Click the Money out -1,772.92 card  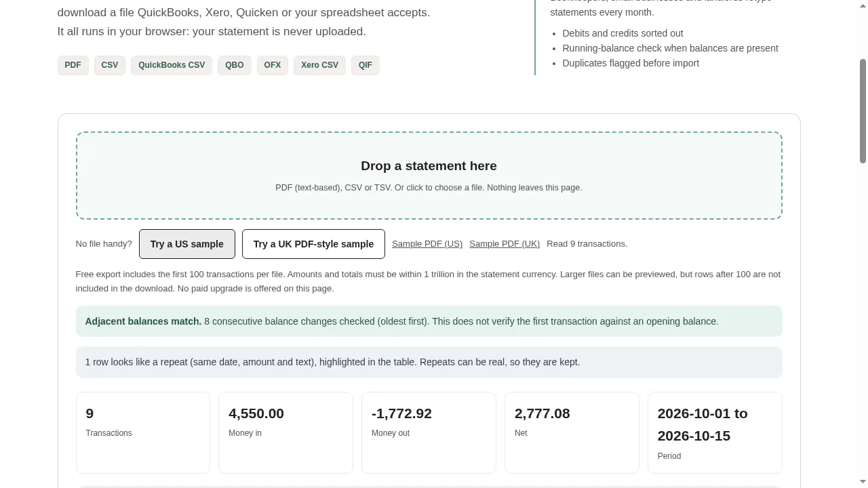click(429, 432)
